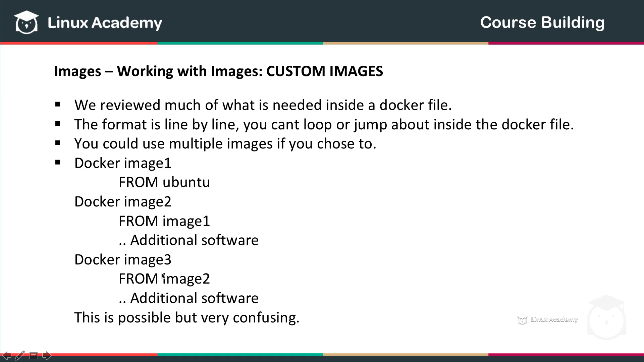This screenshot has height=362, width=644.
Task: Click the slide title mentioning CUSTOM IMAGES
Action: click(218, 71)
